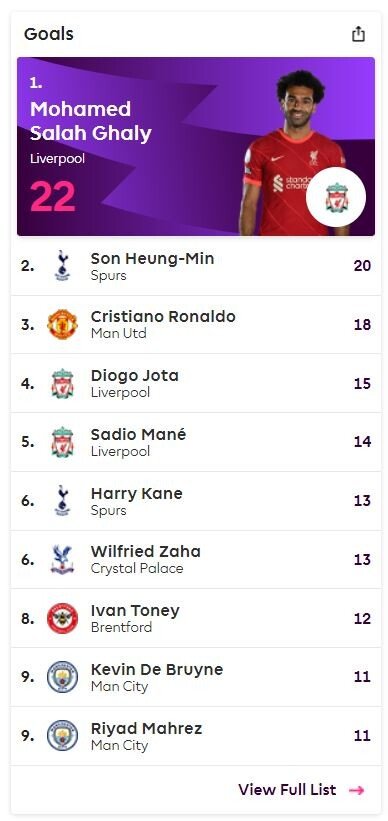
Task: Open Cristiano Ronaldo's player profile link
Action: coord(163,317)
